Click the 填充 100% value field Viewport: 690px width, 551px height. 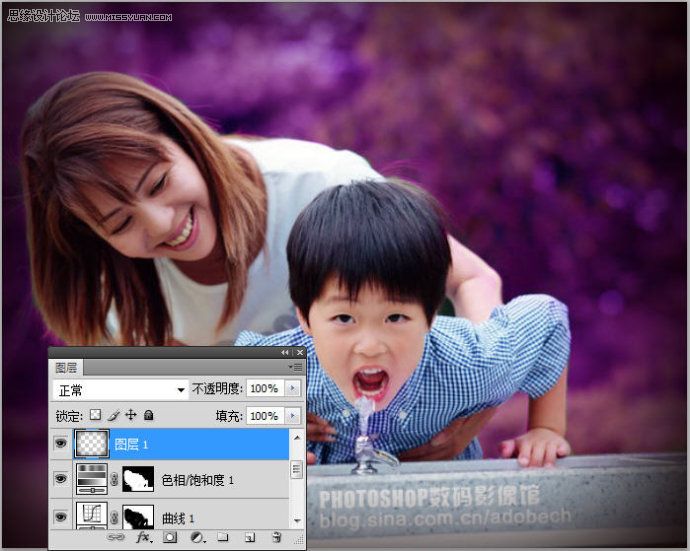[265, 416]
